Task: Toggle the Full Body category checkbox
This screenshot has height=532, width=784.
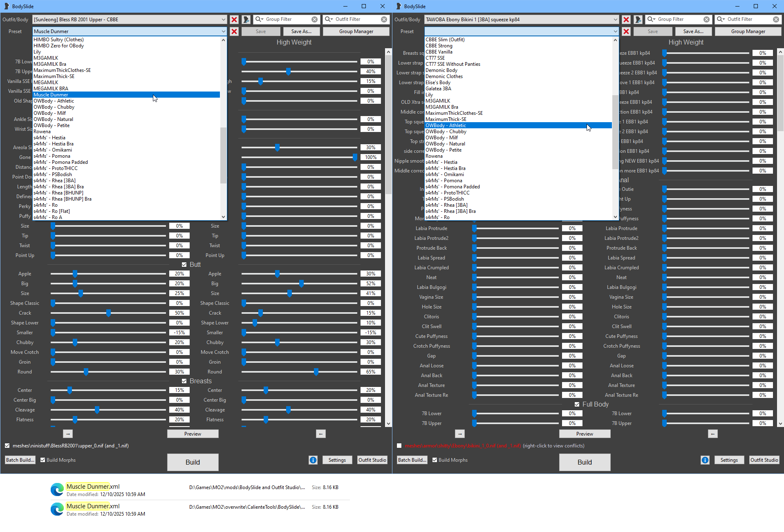Action: click(577, 405)
